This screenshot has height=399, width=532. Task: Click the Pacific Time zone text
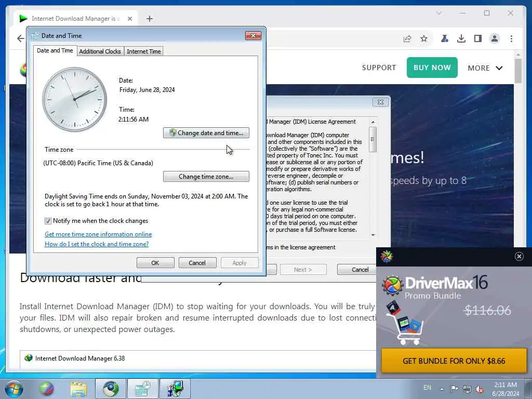tap(98, 163)
